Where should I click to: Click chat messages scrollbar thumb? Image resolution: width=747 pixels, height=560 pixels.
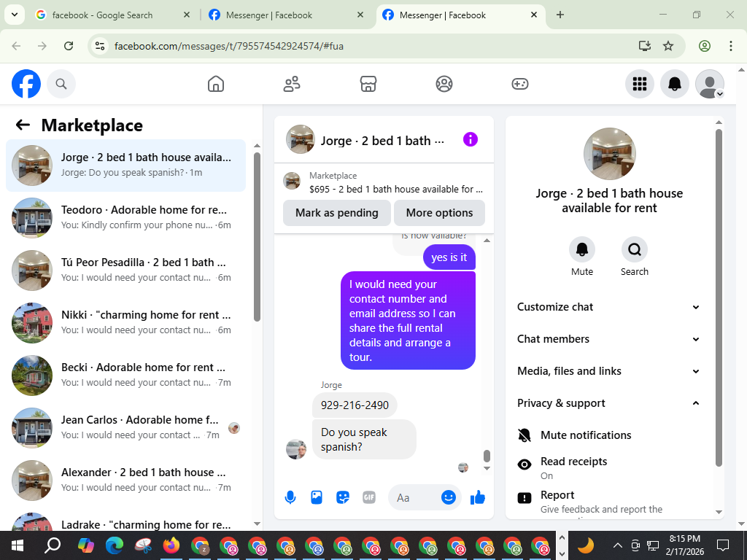pyautogui.click(x=487, y=456)
